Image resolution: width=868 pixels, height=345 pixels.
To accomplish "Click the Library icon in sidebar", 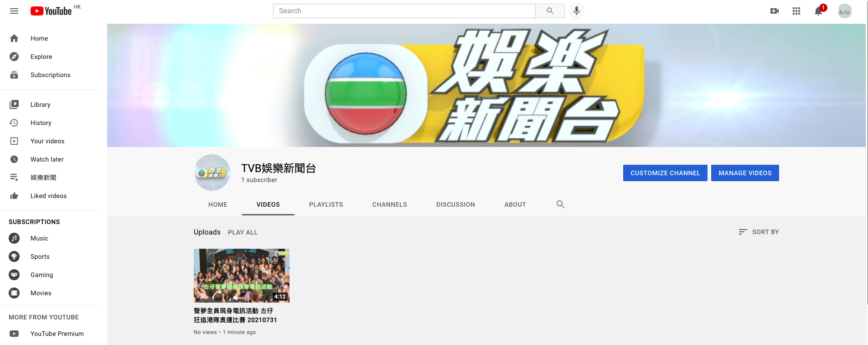I will point(14,105).
